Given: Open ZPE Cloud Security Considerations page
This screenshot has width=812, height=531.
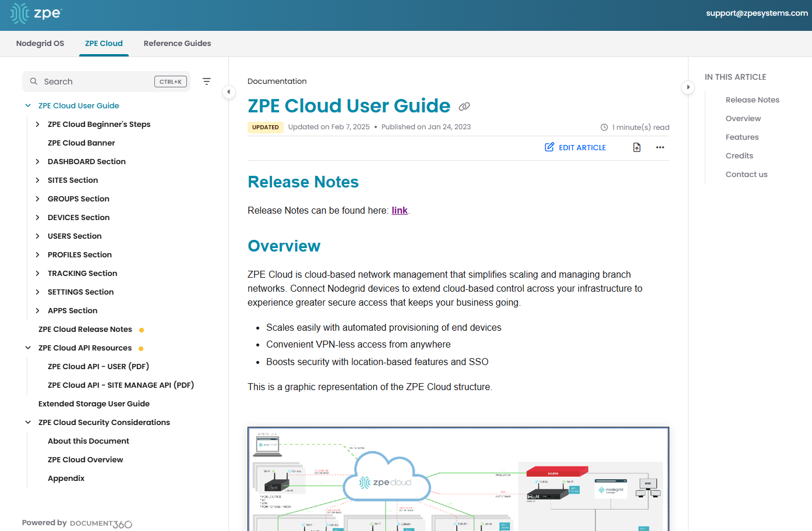Looking at the screenshot, I should click(104, 422).
